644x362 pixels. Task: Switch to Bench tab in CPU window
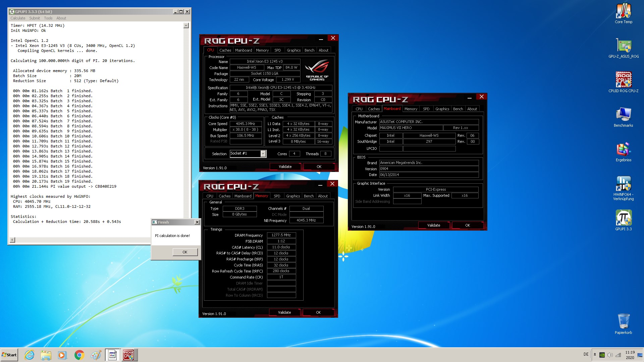(x=309, y=50)
